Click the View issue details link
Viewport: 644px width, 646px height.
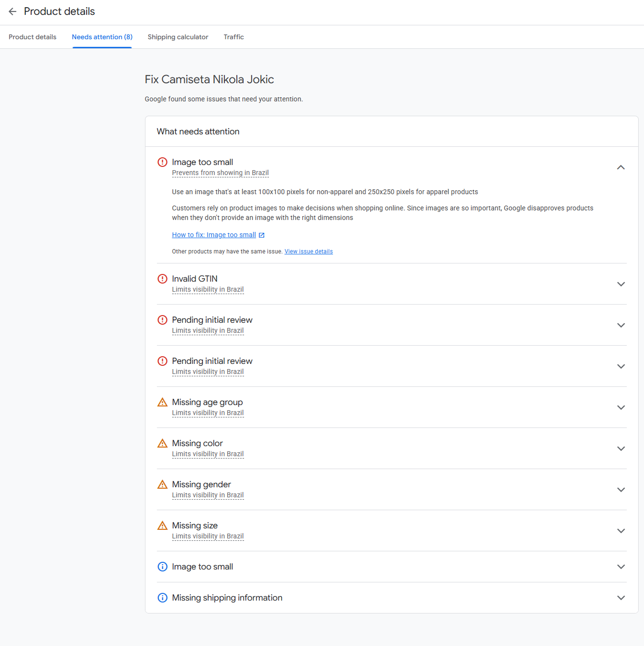pos(309,252)
